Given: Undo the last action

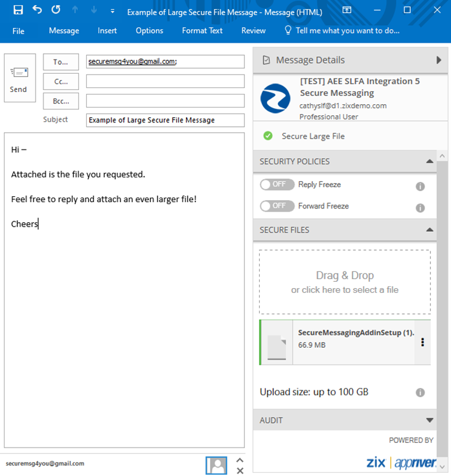Looking at the screenshot, I should coord(37,10).
